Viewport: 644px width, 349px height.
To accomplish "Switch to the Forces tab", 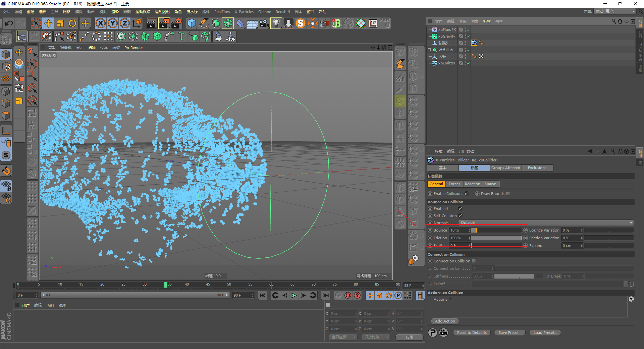I will pos(454,184).
